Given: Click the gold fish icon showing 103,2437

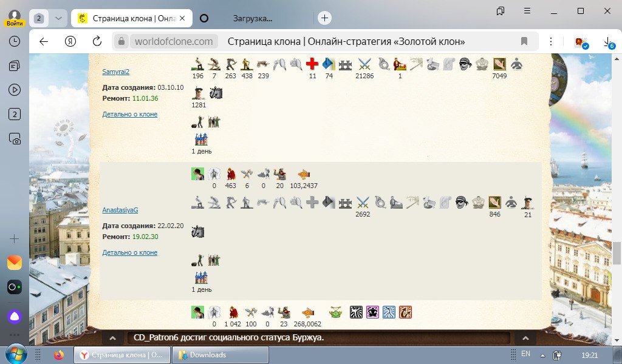Looking at the screenshot, I should [x=304, y=174].
